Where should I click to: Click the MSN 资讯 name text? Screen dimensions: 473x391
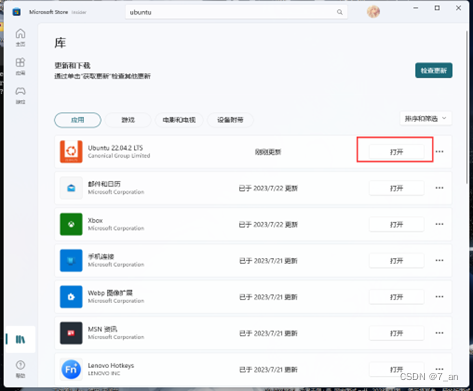[x=103, y=329]
